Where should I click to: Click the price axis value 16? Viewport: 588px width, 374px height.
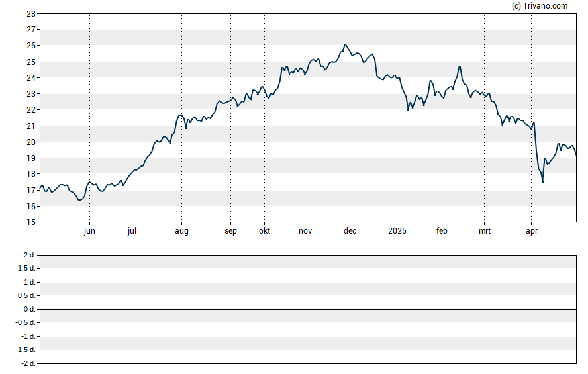31,206
